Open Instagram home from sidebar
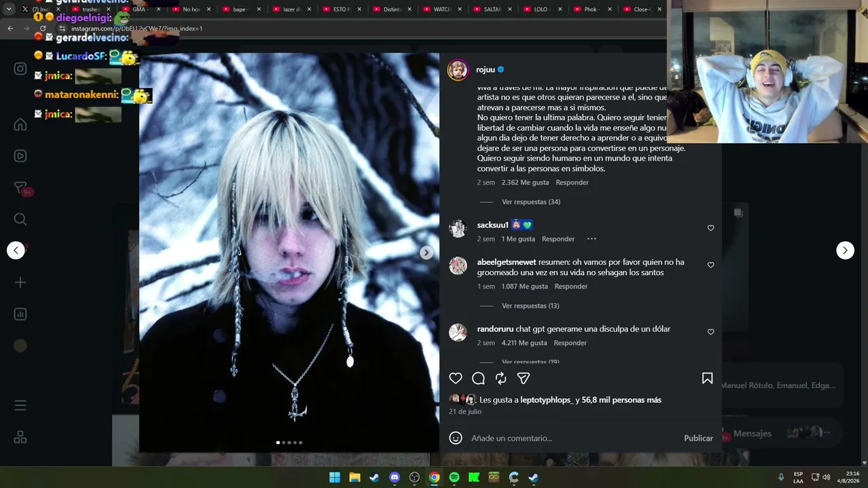This screenshot has width=868, height=488. [x=20, y=124]
